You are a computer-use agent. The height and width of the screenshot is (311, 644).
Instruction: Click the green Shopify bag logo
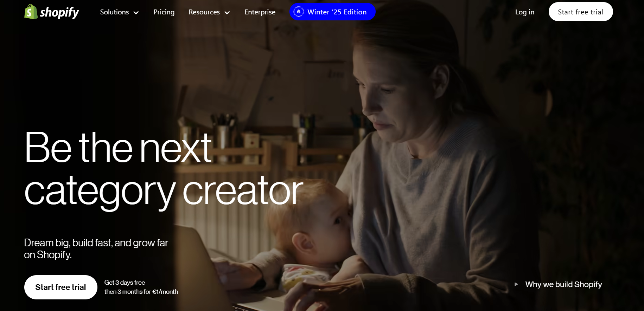[x=31, y=12]
